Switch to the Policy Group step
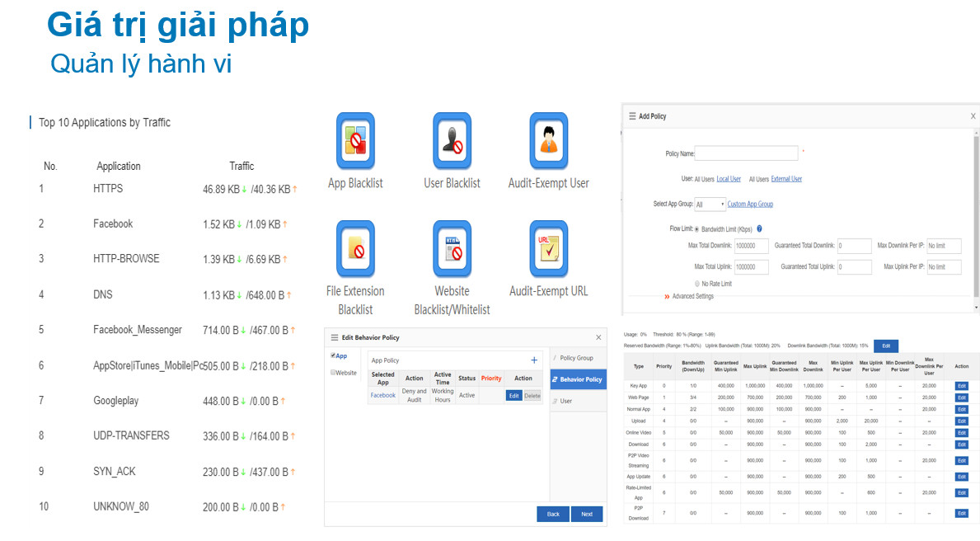This screenshot has width=980, height=541. [x=576, y=358]
